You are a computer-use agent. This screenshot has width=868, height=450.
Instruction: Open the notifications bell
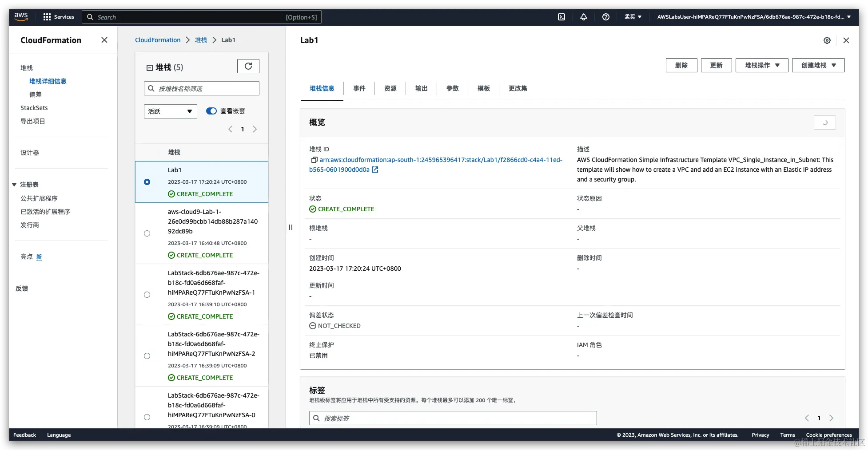[584, 17]
